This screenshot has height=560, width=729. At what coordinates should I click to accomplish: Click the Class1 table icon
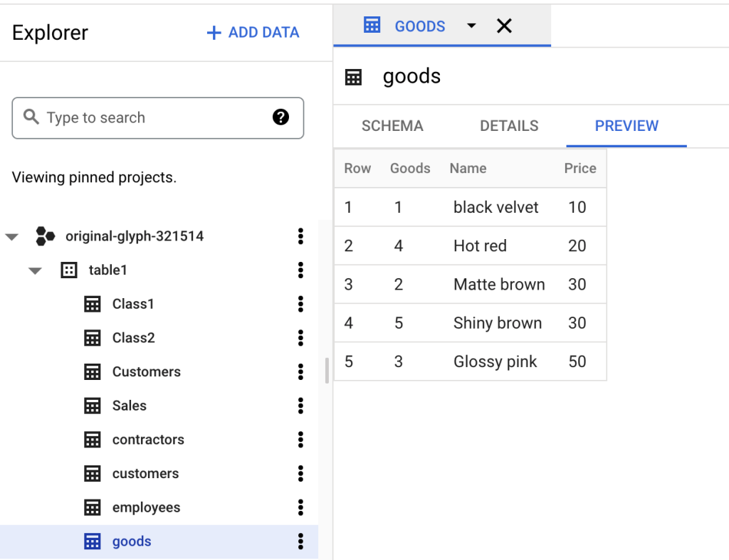(93, 304)
